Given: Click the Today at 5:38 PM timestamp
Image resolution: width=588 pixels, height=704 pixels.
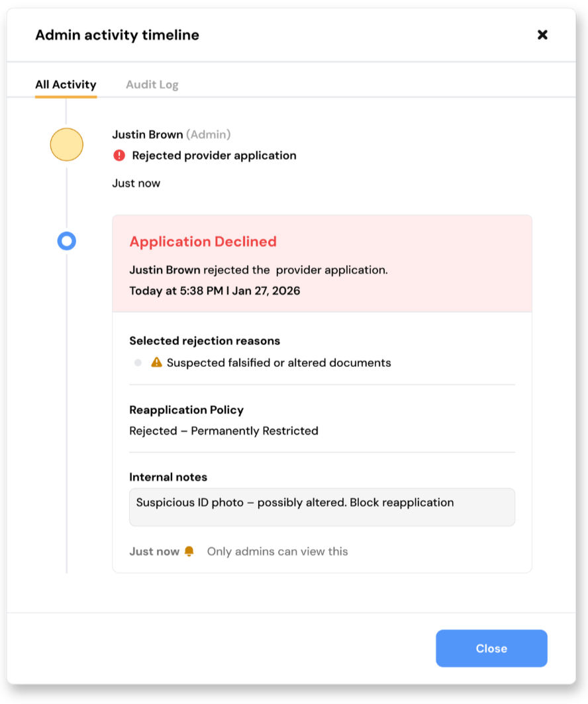Looking at the screenshot, I should 215,291.
